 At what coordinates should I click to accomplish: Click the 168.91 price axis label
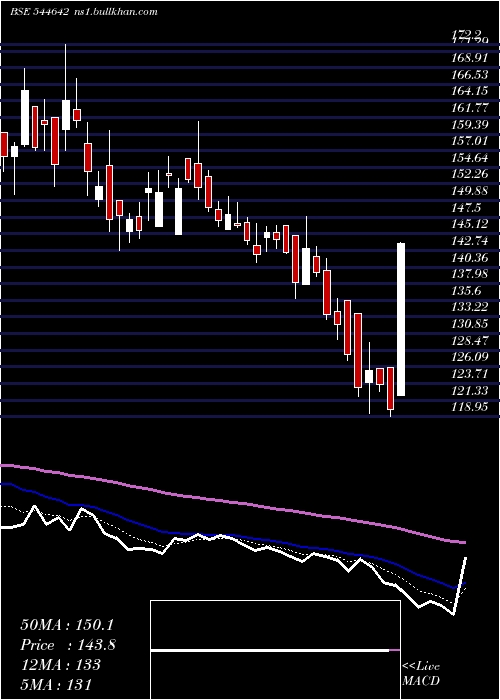click(469, 58)
